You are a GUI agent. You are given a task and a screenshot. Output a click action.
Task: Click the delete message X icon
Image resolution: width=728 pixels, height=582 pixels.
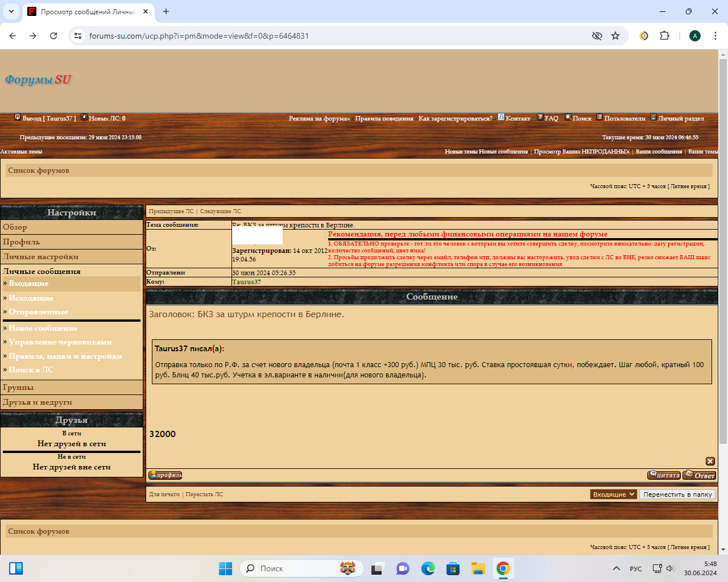710,461
